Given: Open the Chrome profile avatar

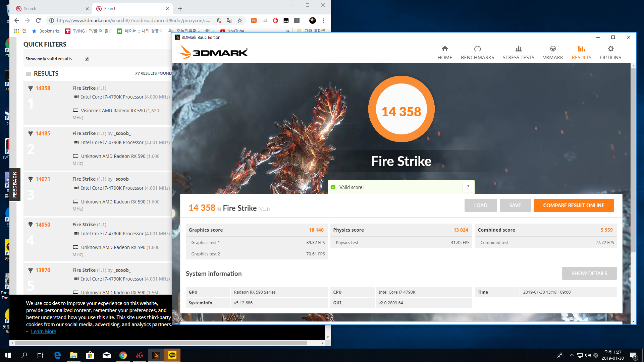Looking at the screenshot, I should click(x=313, y=20).
